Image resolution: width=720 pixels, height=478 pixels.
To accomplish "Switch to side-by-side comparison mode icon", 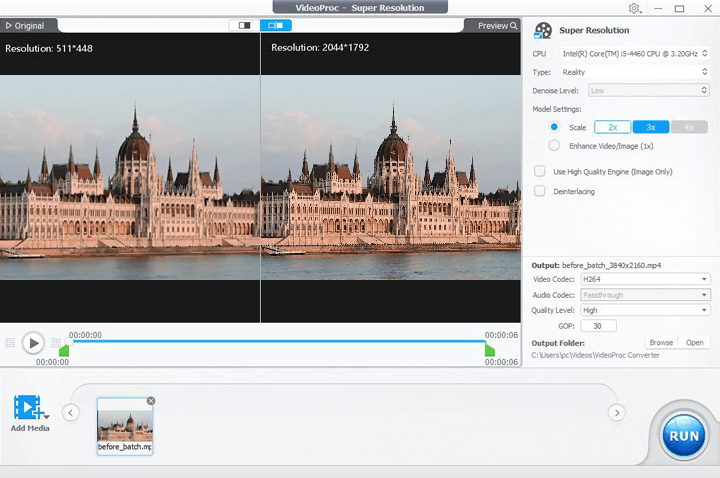I will 275,25.
